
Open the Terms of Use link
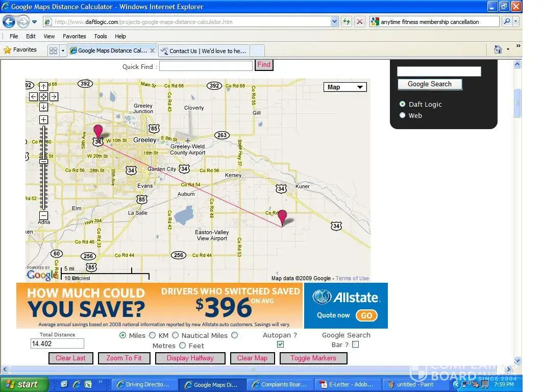coord(352,278)
